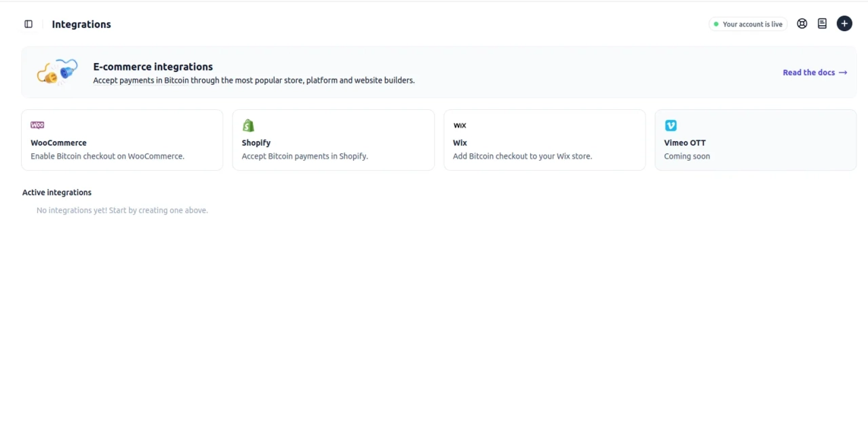868x434 pixels.
Task: Click the e-commerce integrations illustration
Action: (57, 72)
